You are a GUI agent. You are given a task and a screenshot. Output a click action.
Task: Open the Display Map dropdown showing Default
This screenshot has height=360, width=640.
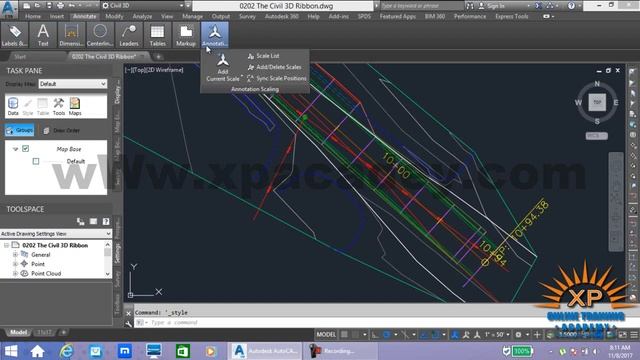click(73, 84)
